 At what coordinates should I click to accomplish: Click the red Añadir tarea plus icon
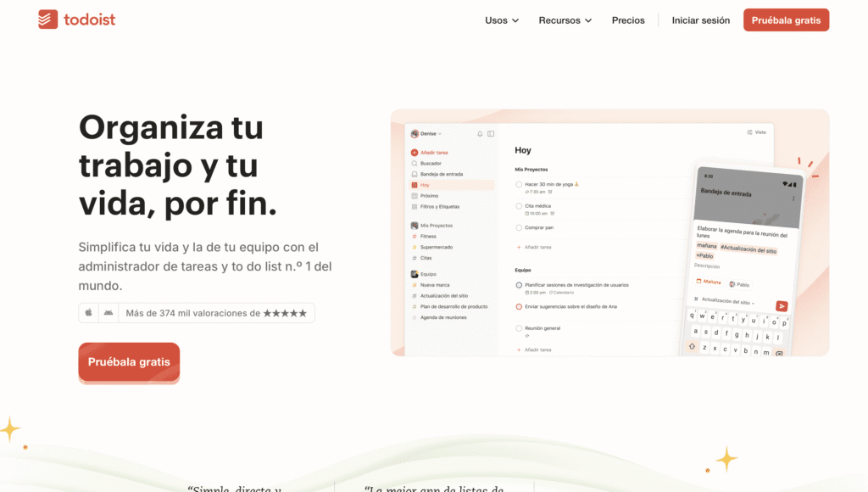414,153
